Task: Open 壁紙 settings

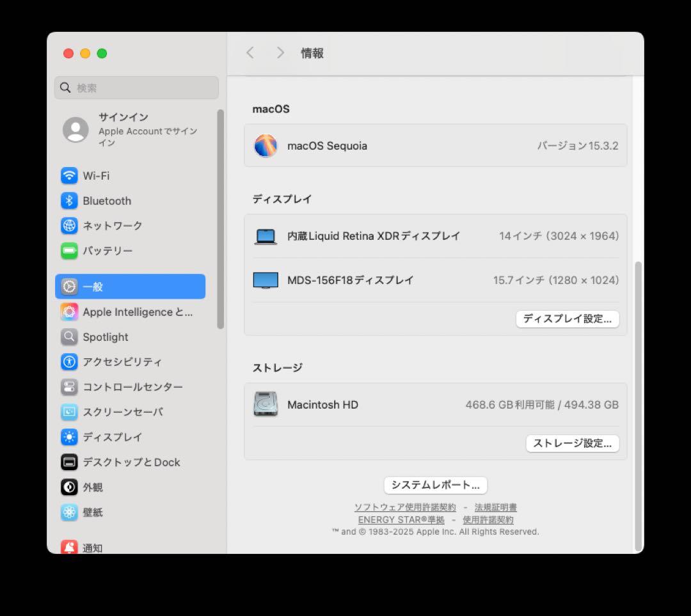Action: 93,512
